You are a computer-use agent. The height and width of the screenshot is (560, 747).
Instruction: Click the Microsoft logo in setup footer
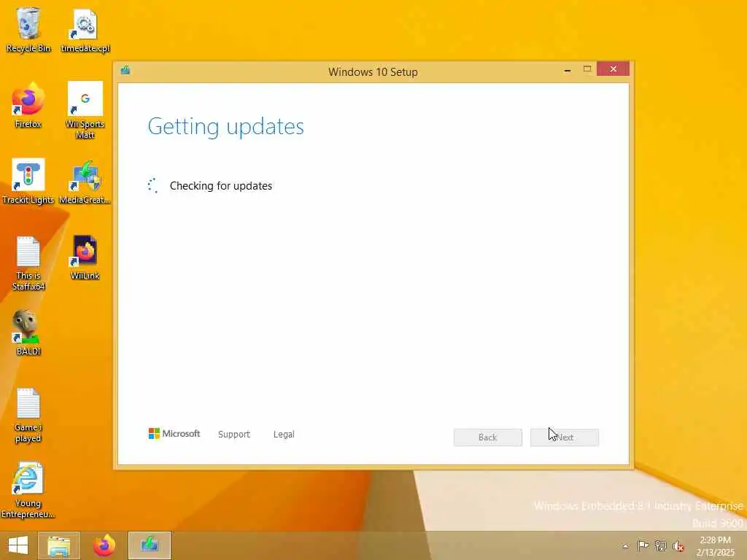click(174, 434)
